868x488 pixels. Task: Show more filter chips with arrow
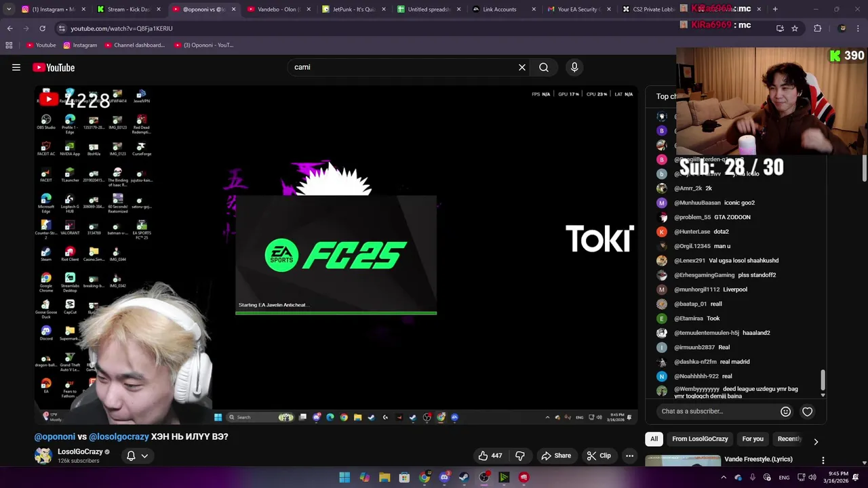click(x=816, y=441)
